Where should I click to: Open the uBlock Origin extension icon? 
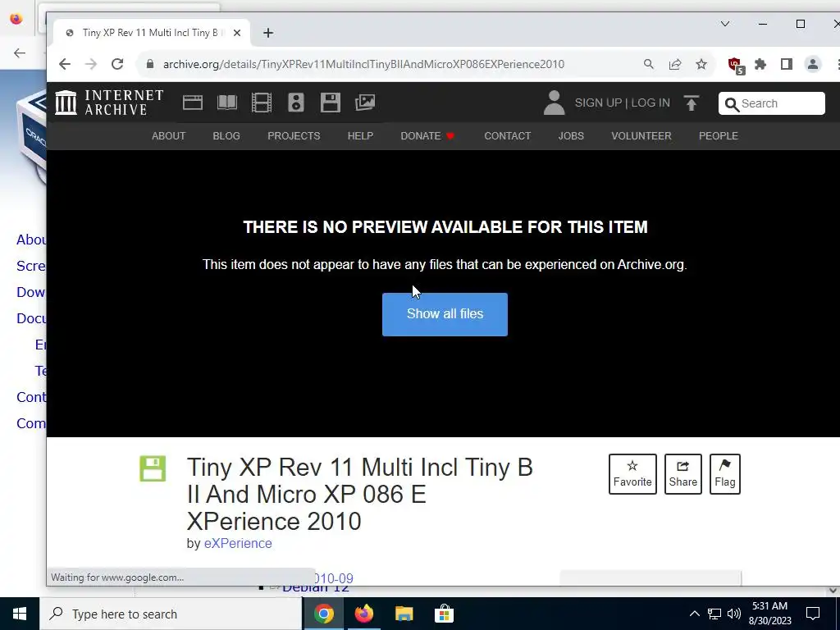(736, 66)
